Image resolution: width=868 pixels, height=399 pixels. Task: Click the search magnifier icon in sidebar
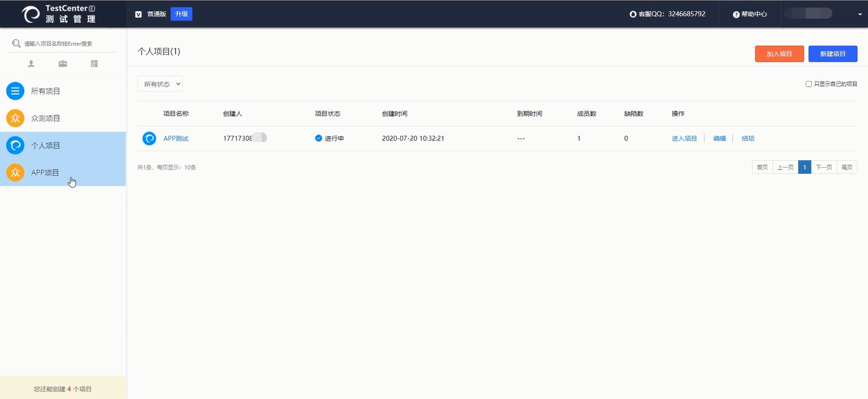click(x=16, y=43)
